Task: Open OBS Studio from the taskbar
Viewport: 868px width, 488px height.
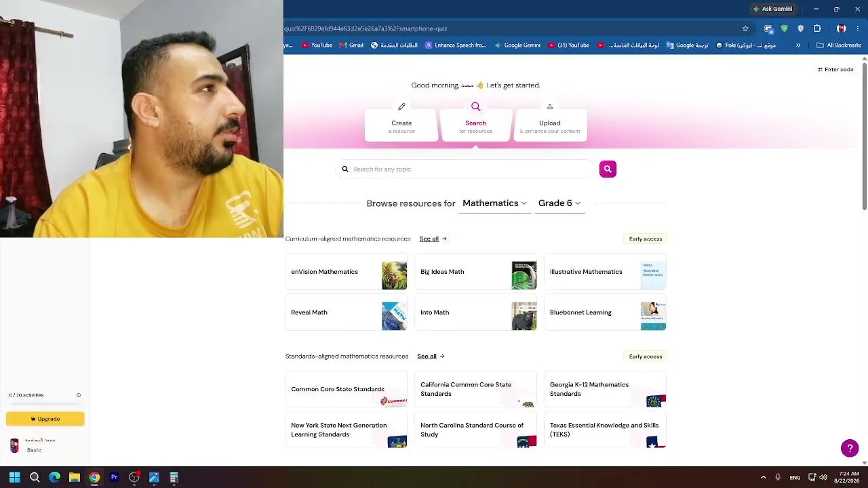Action: (134, 477)
